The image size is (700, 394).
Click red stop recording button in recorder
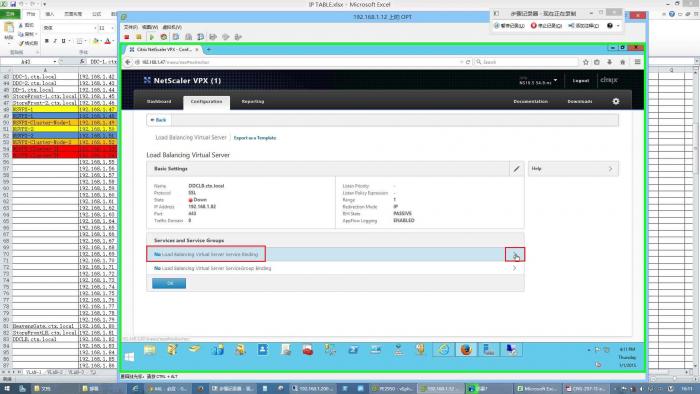point(546,26)
